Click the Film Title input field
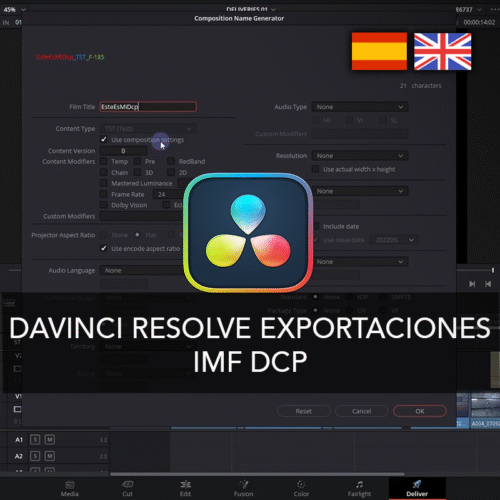The image size is (500, 500). [148, 107]
